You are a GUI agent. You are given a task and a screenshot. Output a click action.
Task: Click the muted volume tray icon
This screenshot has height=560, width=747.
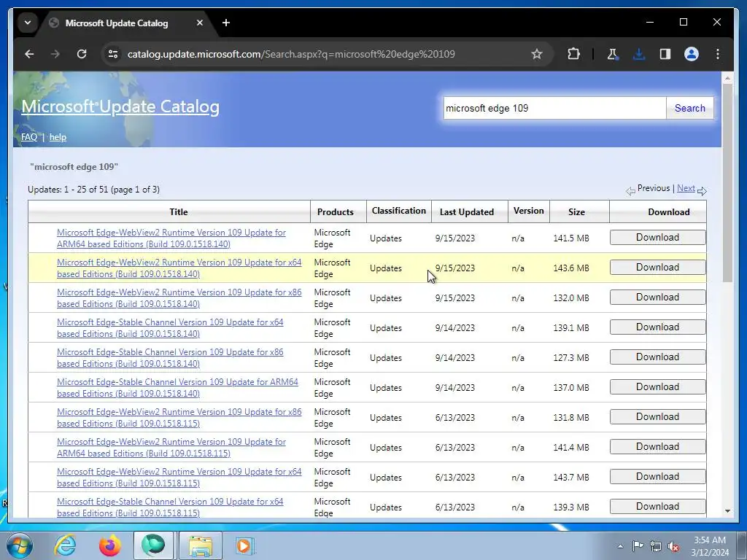[673, 546]
